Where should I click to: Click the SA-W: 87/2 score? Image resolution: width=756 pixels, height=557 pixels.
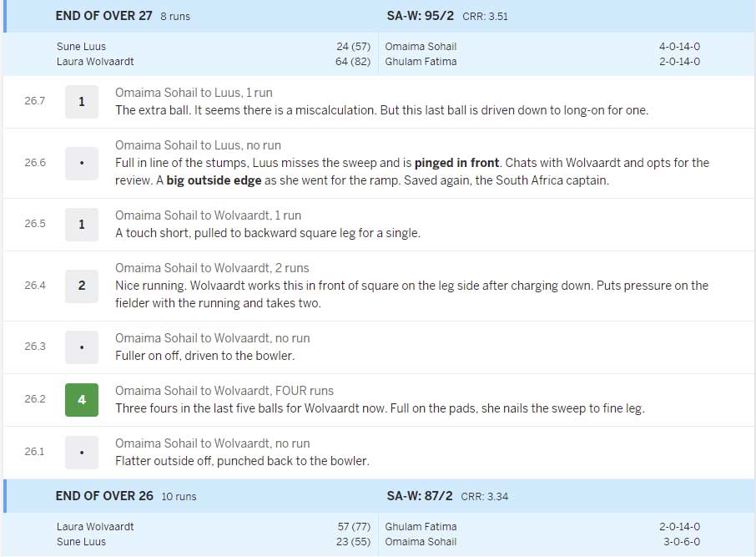[x=419, y=496]
